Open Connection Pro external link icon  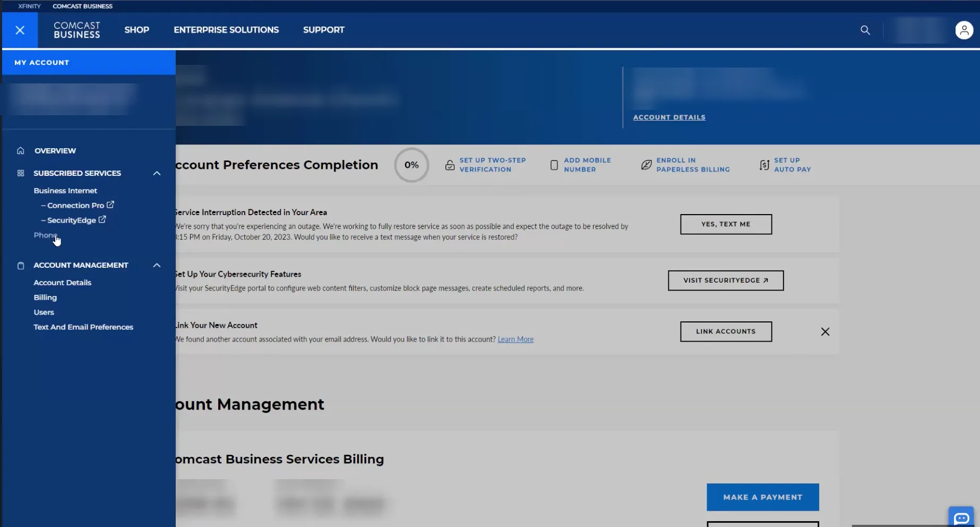tap(110, 205)
